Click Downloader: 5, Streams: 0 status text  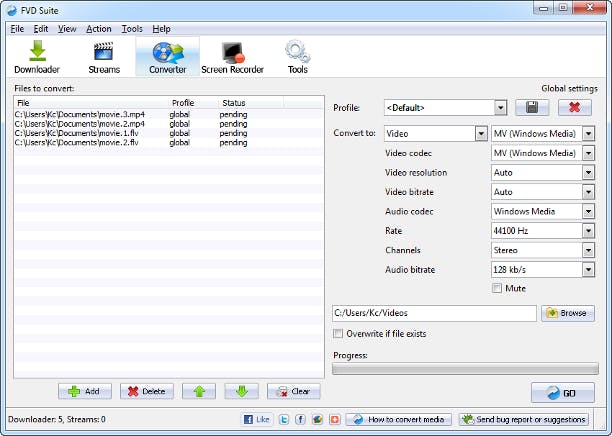pos(57,419)
